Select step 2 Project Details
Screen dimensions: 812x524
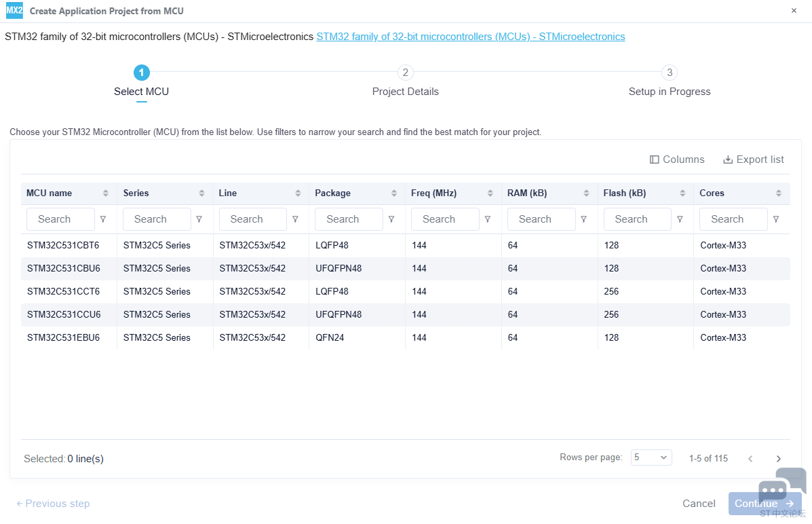coord(405,73)
